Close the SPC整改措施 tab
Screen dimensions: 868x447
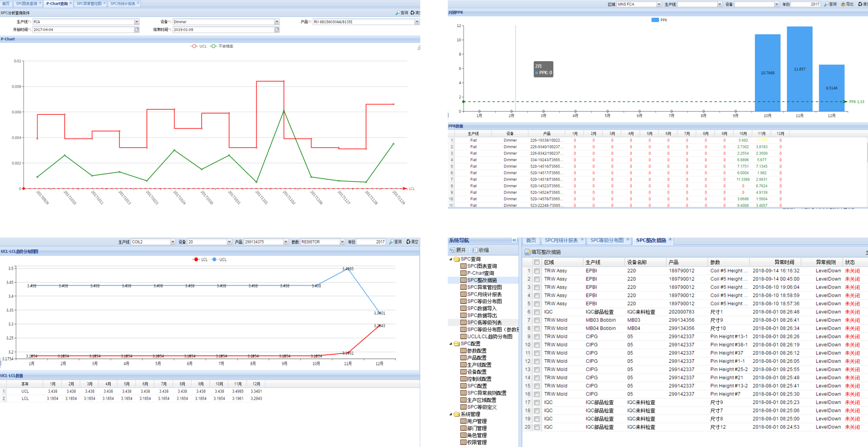(x=670, y=240)
